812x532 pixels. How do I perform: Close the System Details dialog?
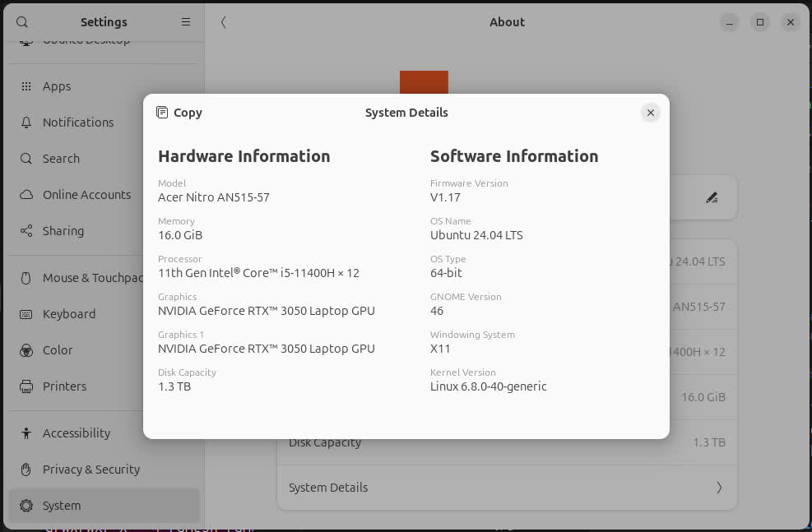coord(650,113)
